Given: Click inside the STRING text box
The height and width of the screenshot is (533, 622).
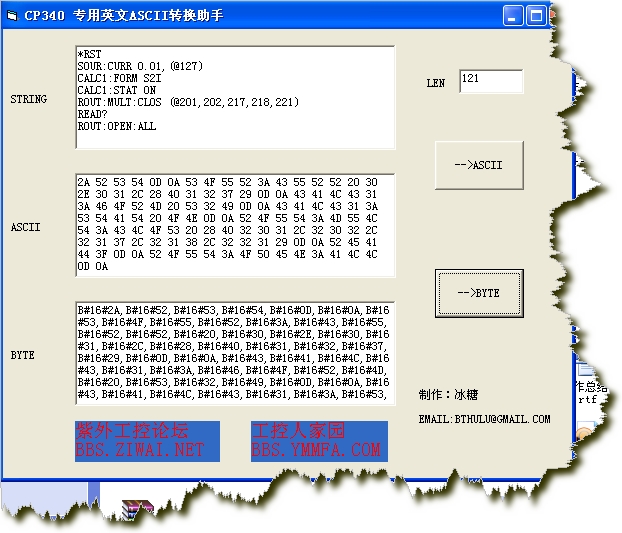Looking at the screenshot, I should click(235, 97).
